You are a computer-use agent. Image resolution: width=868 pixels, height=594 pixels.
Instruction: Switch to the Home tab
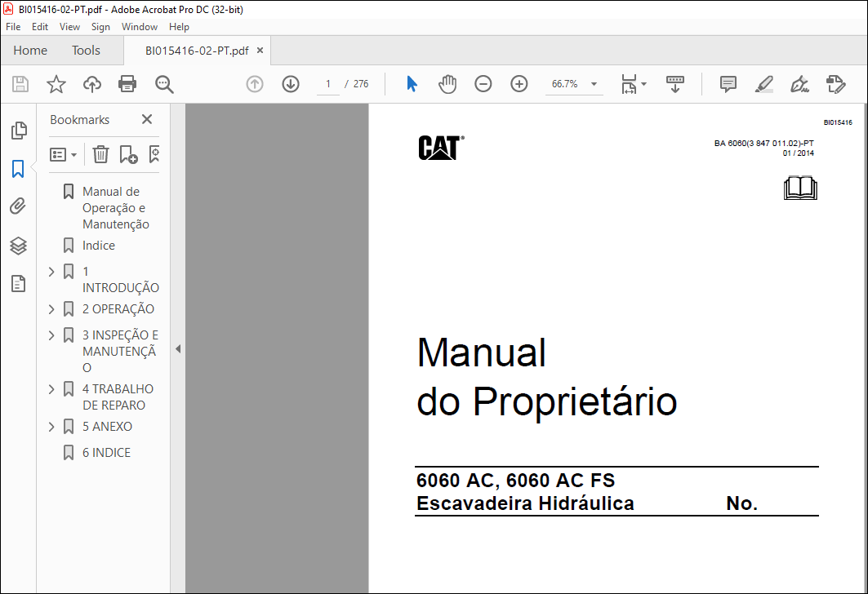pyautogui.click(x=30, y=51)
